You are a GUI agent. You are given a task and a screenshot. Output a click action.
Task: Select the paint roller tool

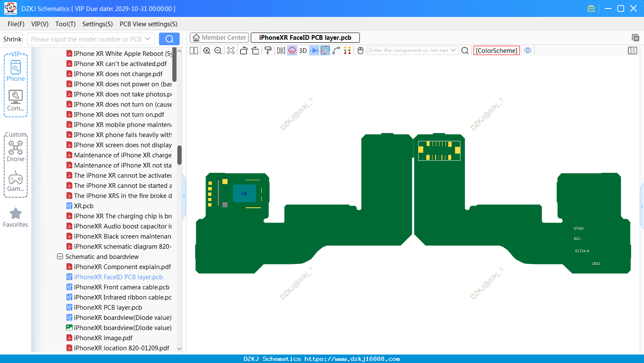pos(268,50)
